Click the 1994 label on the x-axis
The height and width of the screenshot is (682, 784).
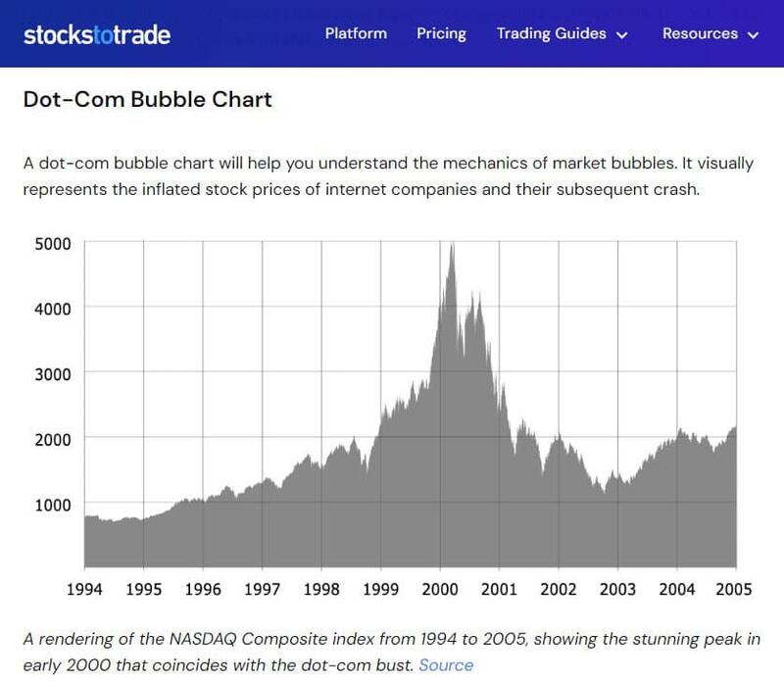84,589
